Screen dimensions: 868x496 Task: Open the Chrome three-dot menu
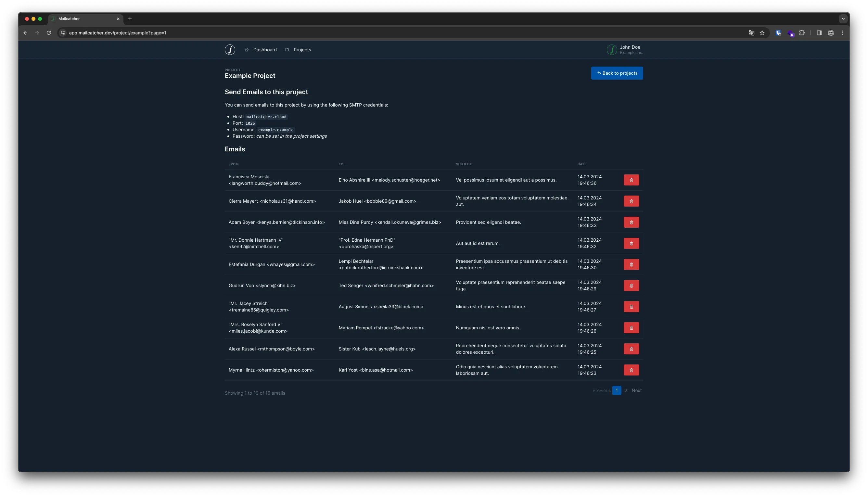[842, 33]
